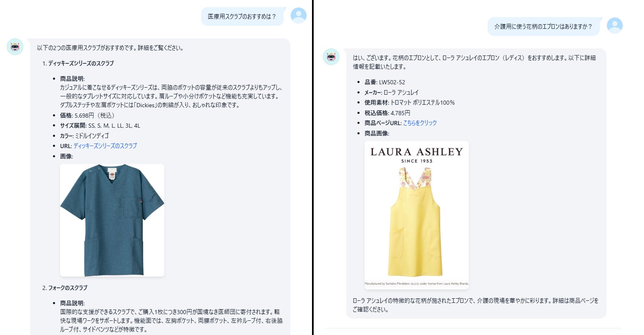Viewport: 644px width, 335px height.
Task: Open the ディッキーズシリーズのスクラブ link
Action: 105,146
